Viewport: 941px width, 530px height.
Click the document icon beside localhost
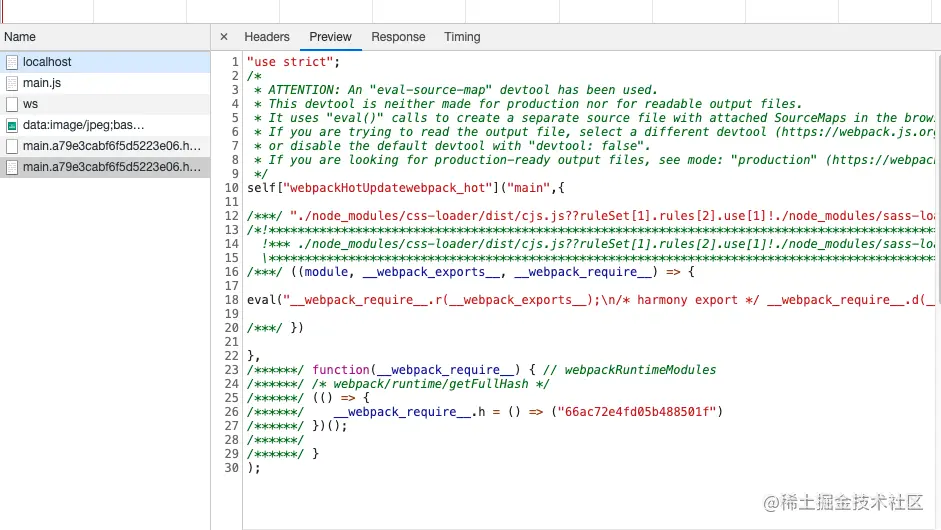12,62
